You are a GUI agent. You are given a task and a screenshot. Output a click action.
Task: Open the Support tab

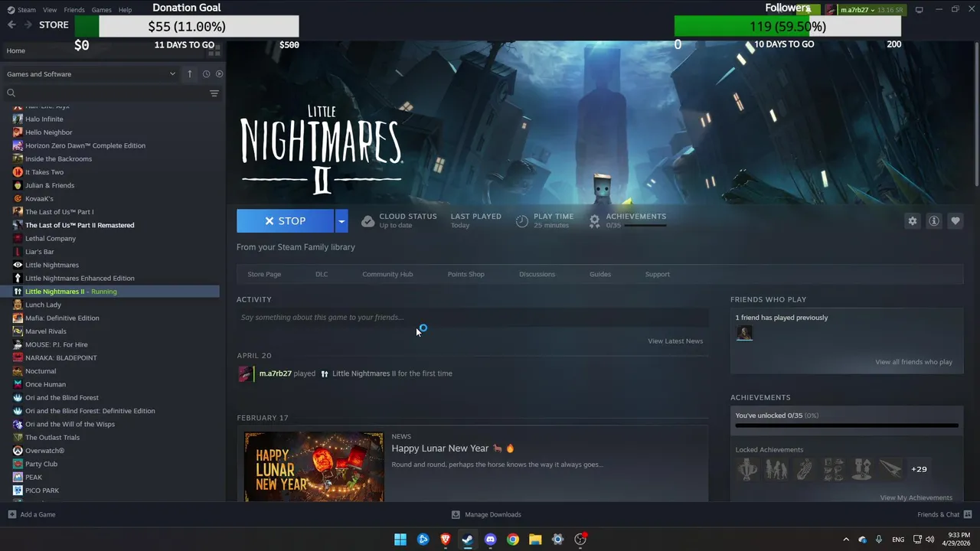click(657, 274)
